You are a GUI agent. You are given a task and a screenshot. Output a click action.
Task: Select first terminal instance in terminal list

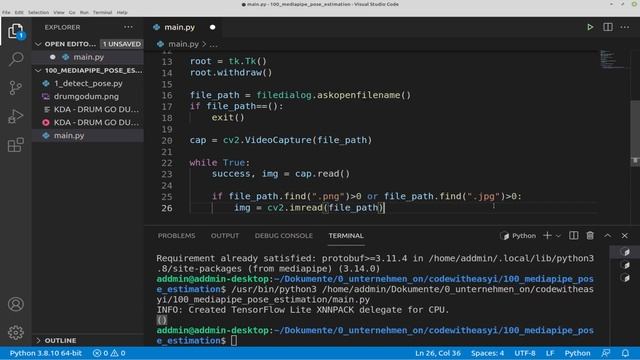coord(625,252)
